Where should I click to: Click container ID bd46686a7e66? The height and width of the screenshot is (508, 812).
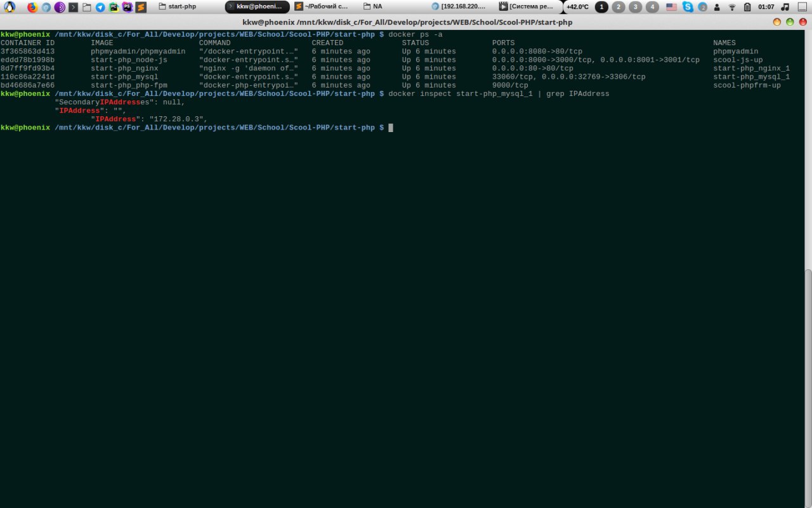27,85
